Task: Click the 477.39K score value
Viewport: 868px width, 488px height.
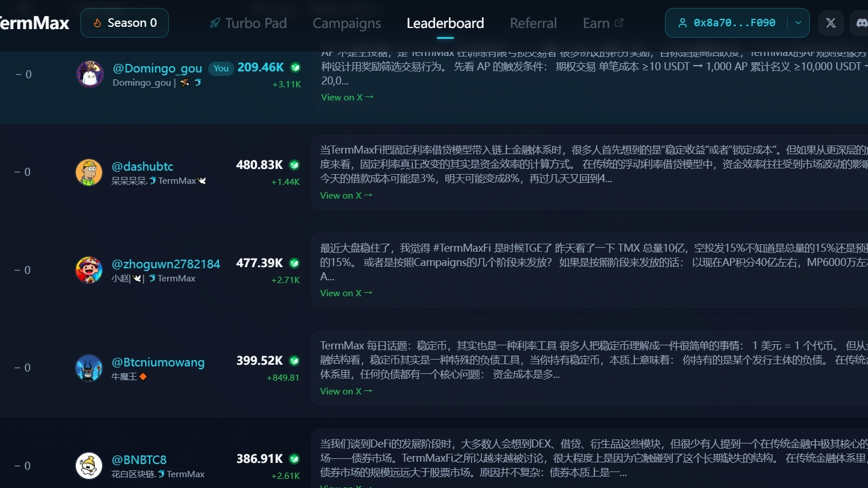Action: tap(259, 263)
